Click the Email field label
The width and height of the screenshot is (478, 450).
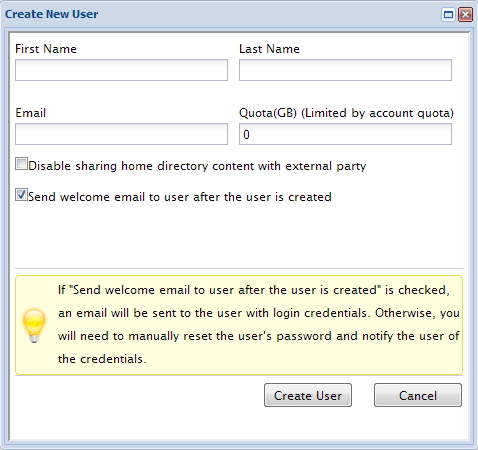click(x=31, y=113)
